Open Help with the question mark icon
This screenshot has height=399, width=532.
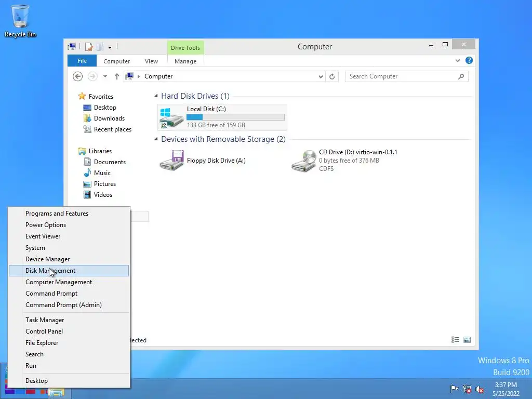pyautogui.click(x=469, y=60)
